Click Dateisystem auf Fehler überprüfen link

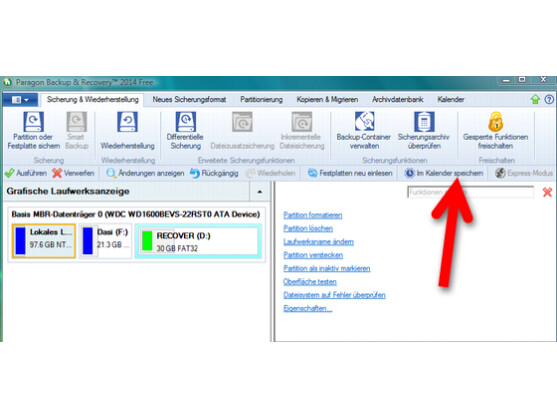tap(334, 295)
